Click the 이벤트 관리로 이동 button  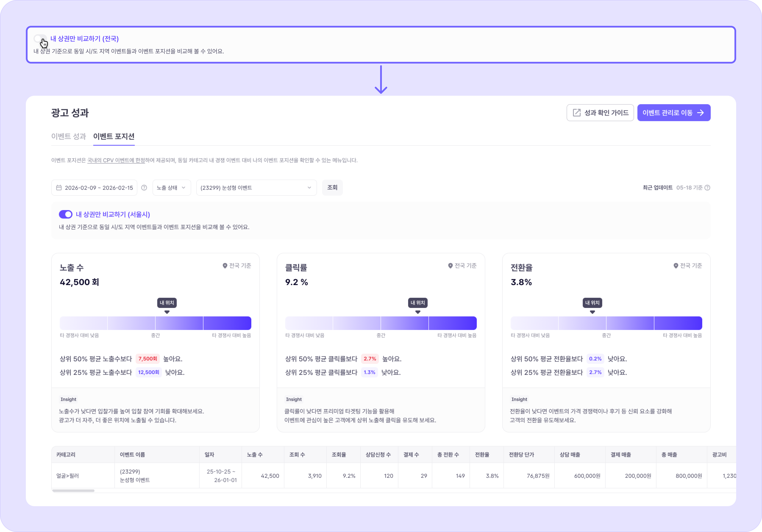pyautogui.click(x=674, y=113)
